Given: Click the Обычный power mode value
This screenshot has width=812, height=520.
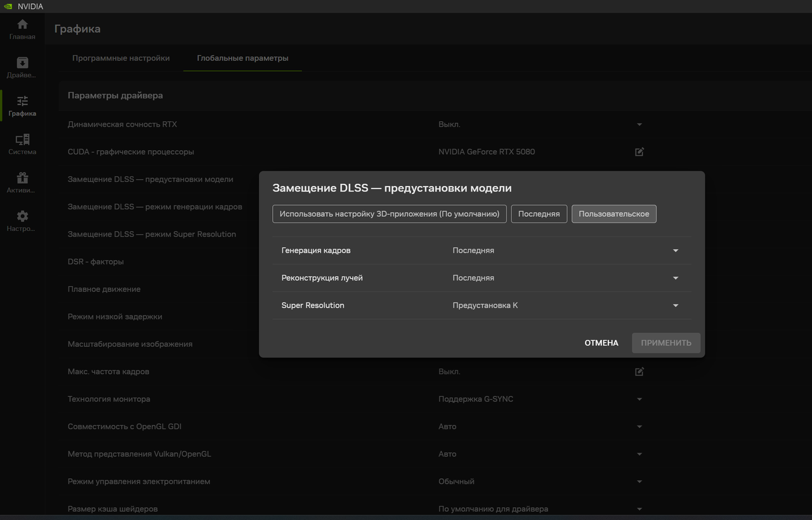Looking at the screenshot, I should pyautogui.click(x=456, y=482).
